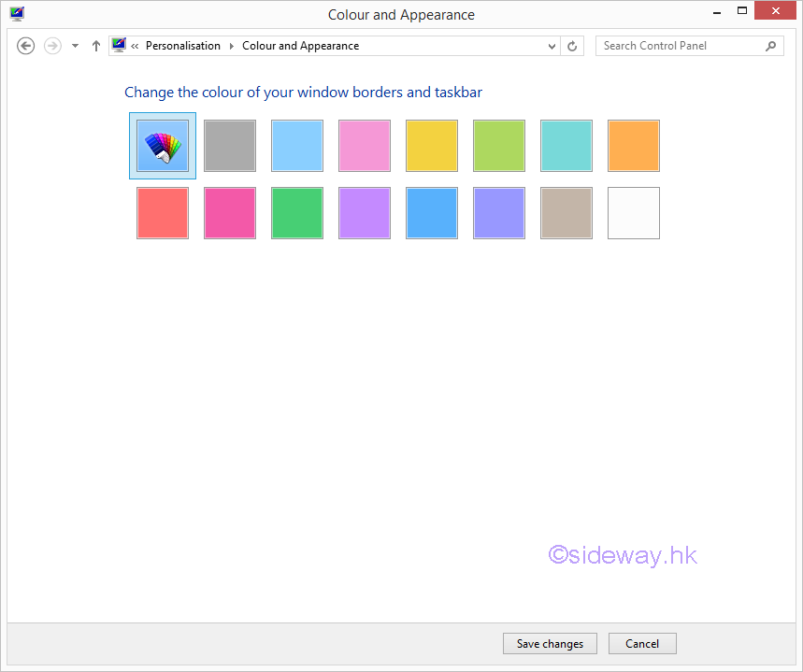Go up one folder level
The height and width of the screenshot is (672, 803).
[x=95, y=46]
